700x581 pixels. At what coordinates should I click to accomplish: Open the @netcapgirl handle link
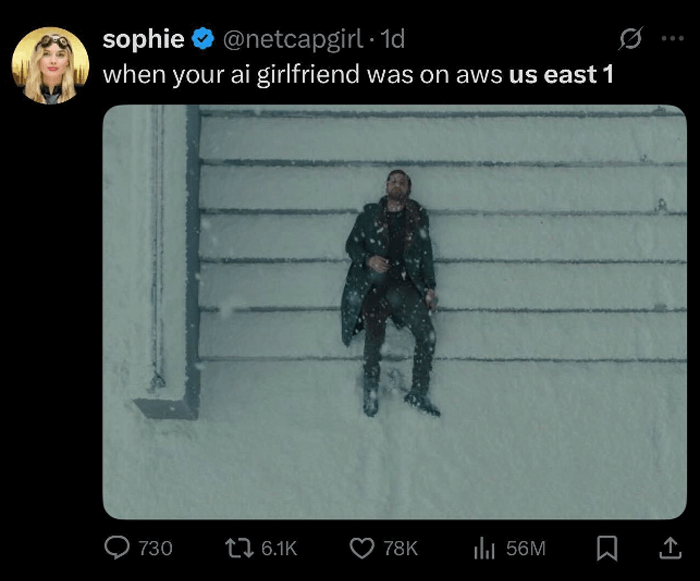click(x=293, y=39)
